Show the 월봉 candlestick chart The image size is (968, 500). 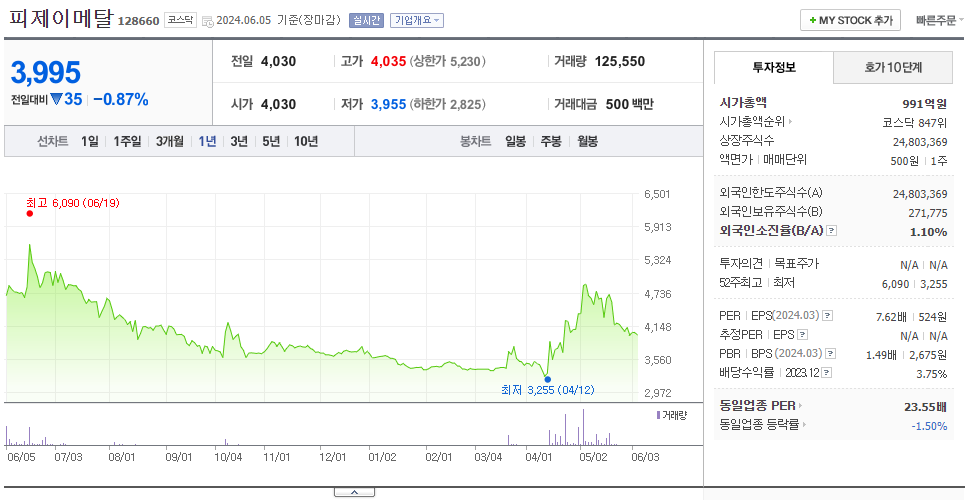(x=588, y=141)
